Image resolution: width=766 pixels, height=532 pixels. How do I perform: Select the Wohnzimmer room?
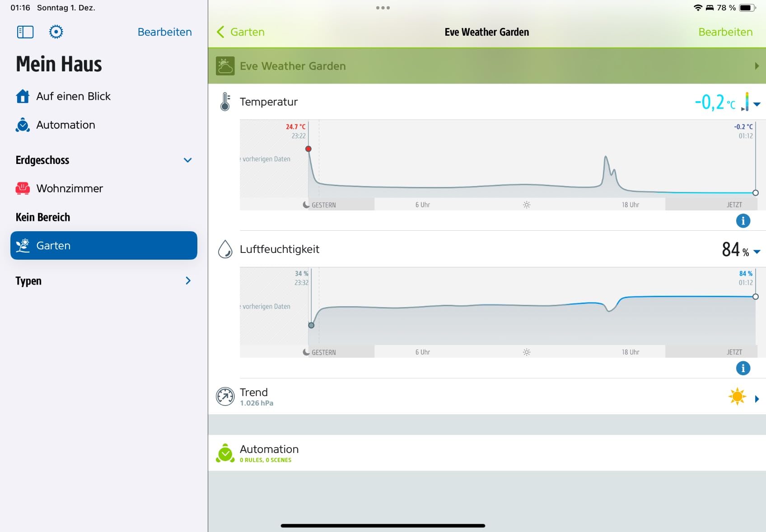tap(104, 188)
